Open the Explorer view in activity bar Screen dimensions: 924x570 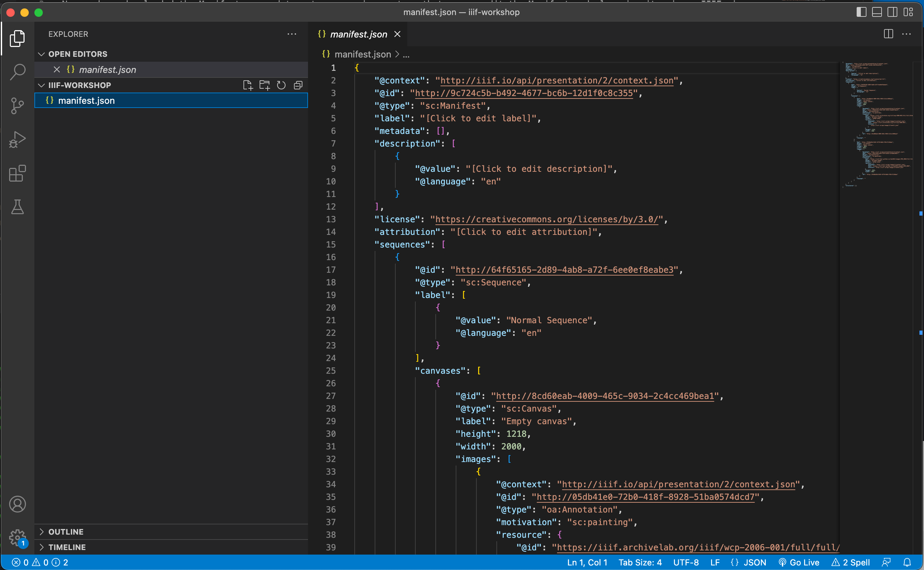pos(17,39)
